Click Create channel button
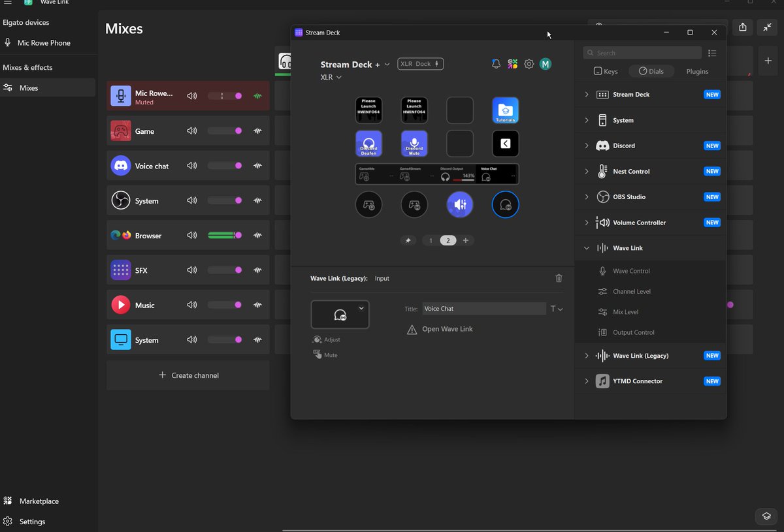Image resolution: width=784 pixels, height=532 pixels. pyautogui.click(x=188, y=375)
